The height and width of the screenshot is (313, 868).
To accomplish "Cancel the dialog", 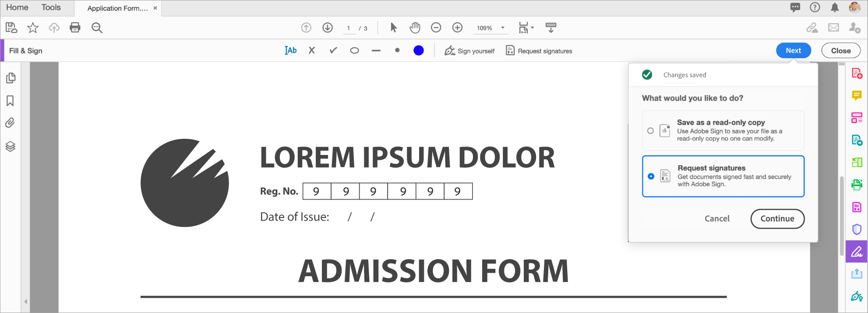I will [x=717, y=218].
